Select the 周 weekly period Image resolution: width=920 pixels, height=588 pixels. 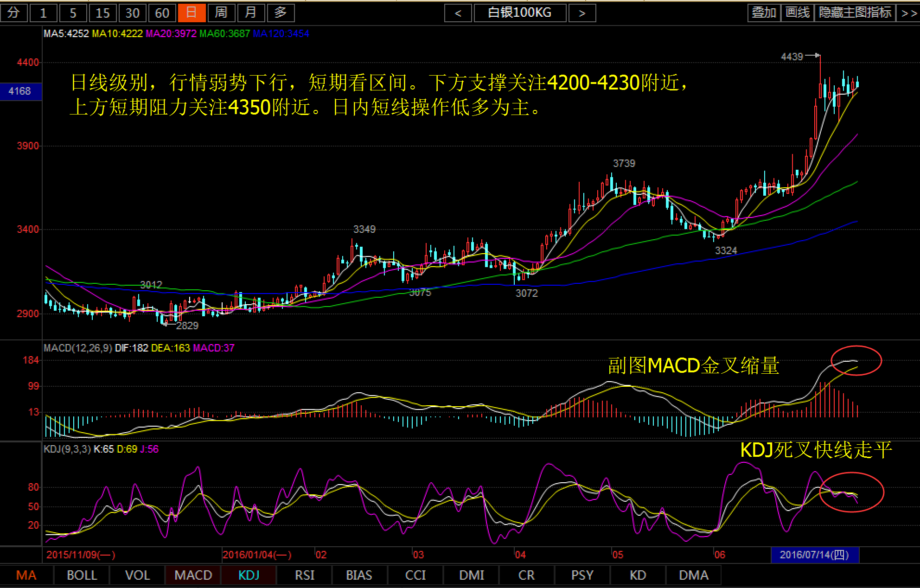click(221, 13)
